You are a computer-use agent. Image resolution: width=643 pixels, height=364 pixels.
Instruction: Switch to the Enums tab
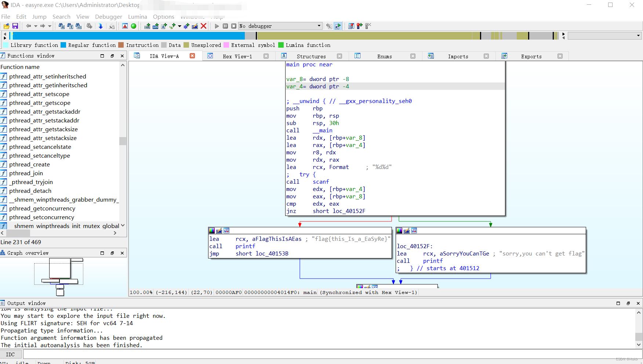pos(385,56)
